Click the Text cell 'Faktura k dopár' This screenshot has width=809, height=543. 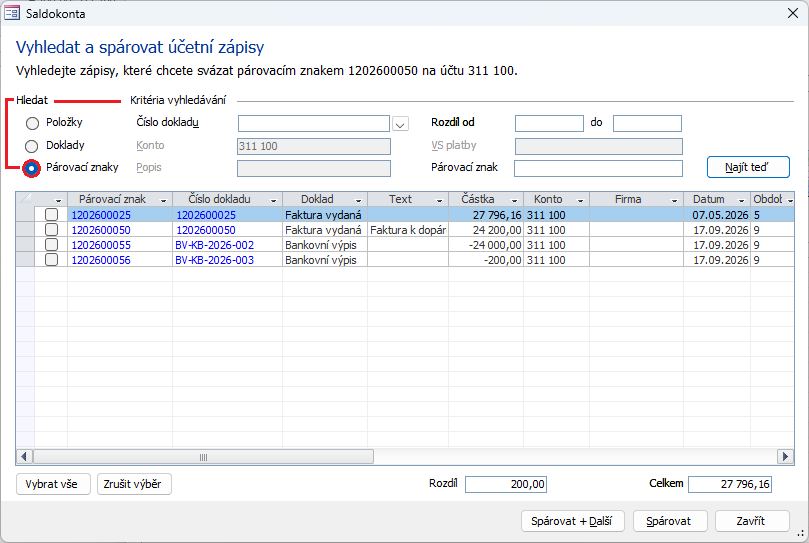(x=408, y=230)
